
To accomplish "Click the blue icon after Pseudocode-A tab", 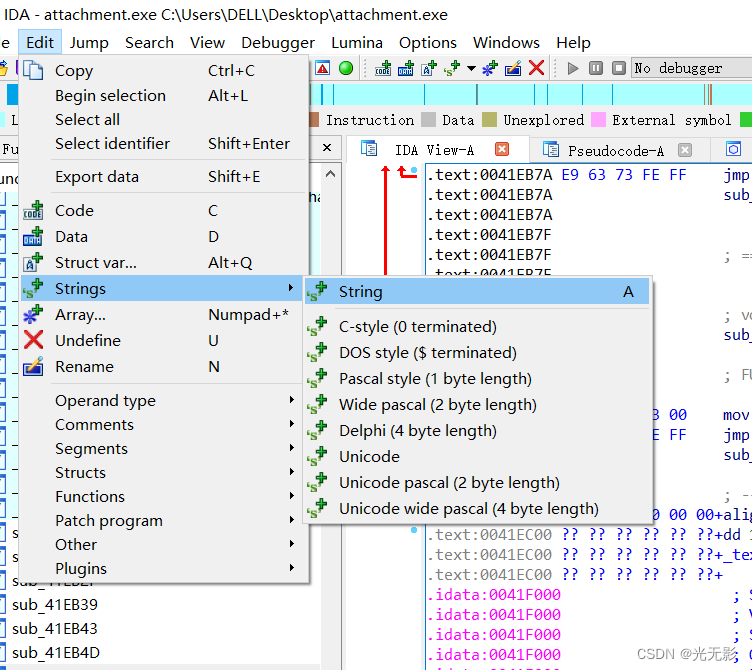I will [733, 149].
